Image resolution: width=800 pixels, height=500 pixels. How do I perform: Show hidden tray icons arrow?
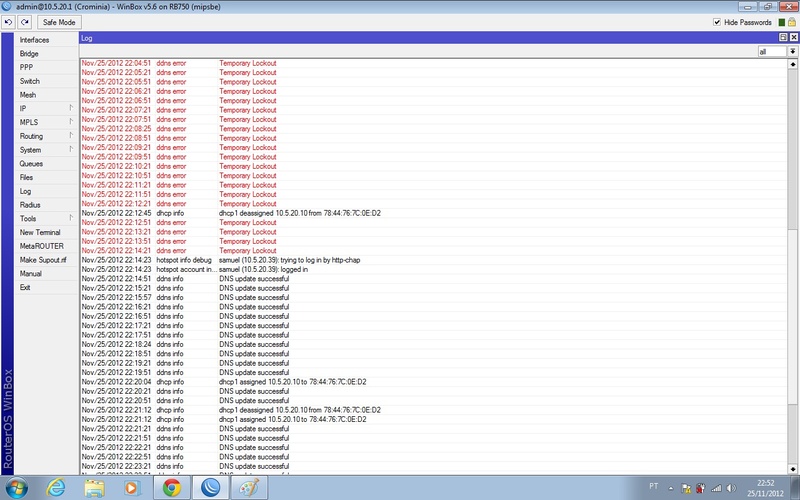click(671, 488)
